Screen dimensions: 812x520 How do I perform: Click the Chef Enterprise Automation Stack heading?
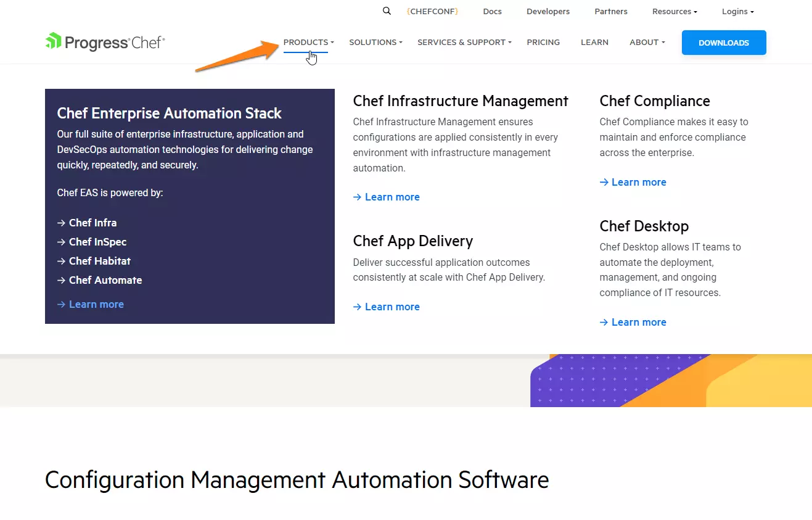click(170, 113)
